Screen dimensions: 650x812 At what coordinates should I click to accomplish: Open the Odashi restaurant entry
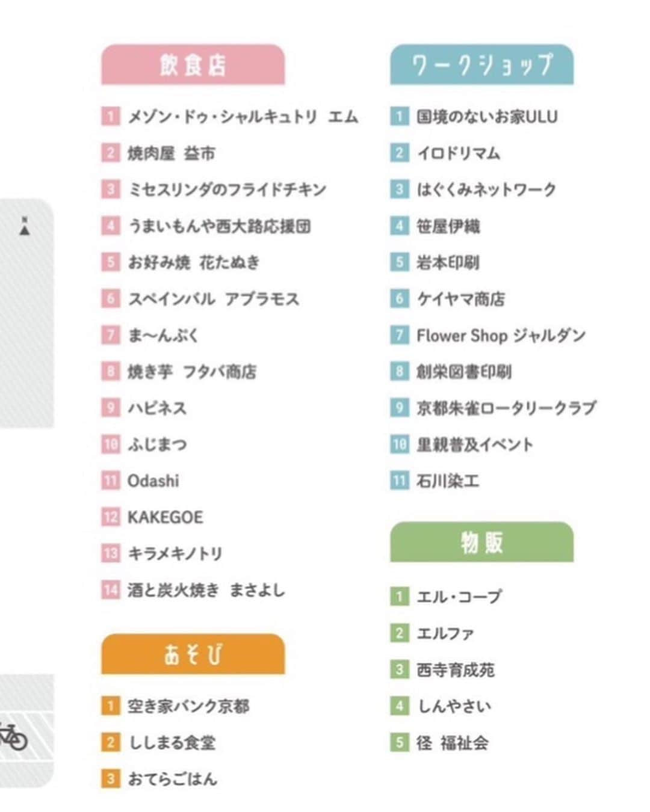coord(153,481)
